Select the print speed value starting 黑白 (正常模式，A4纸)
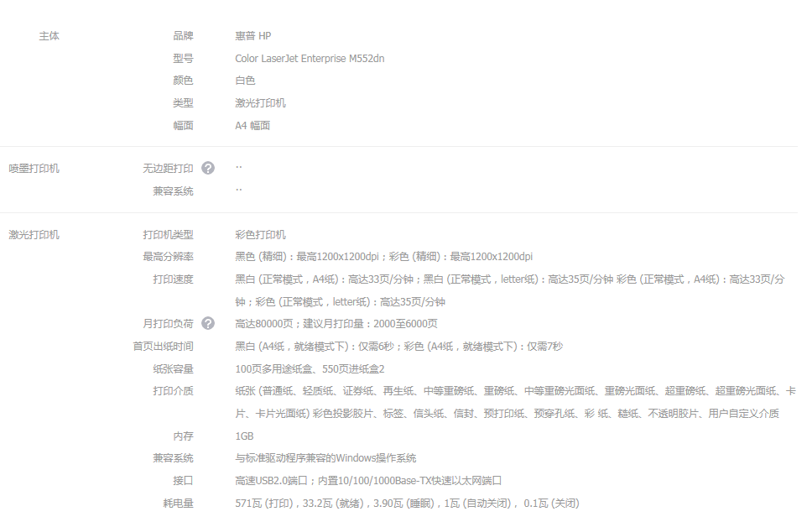 pos(510,290)
